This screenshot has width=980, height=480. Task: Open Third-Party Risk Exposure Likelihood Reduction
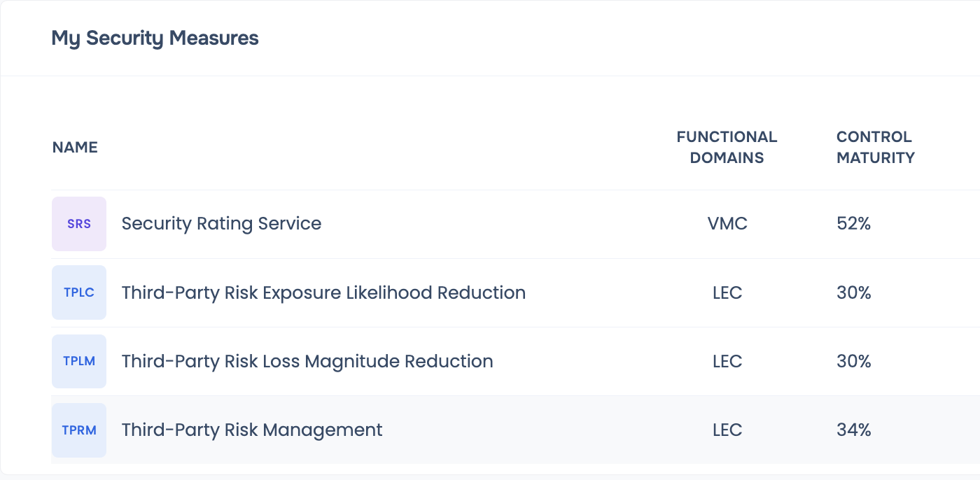(x=323, y=292)
